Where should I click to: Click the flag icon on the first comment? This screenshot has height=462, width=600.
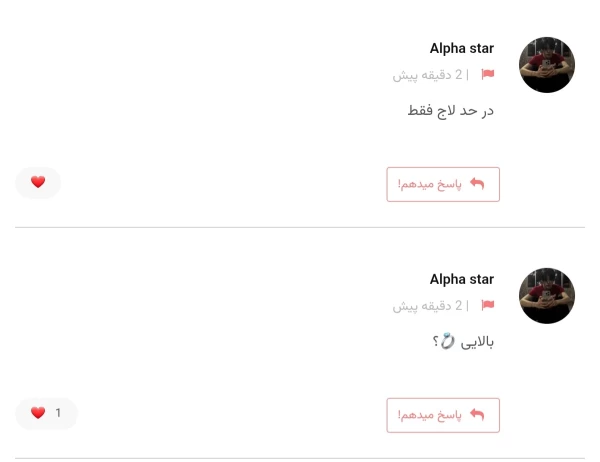(488, 74)
